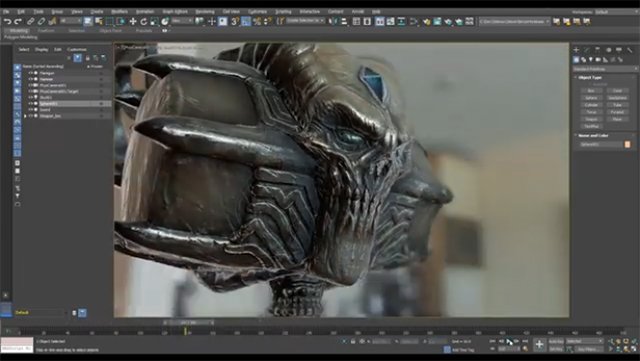Viewport: 640px width, 361px height.
Task: Open the object color swatch
Action: 627,144
